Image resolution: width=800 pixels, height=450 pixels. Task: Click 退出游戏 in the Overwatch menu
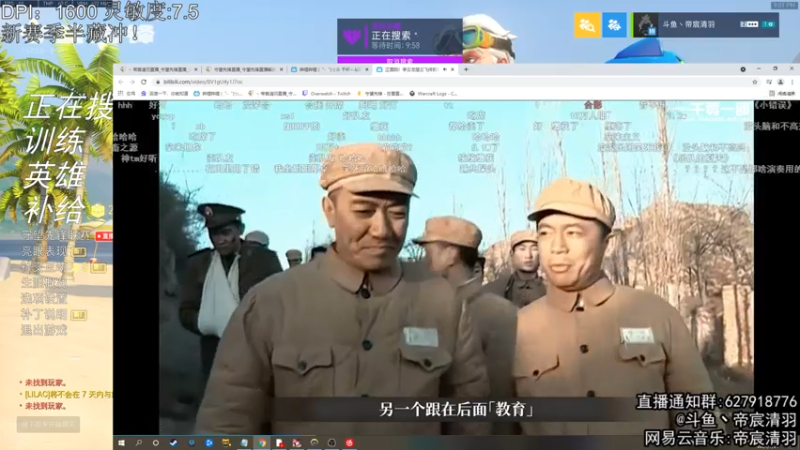(44, 330)
